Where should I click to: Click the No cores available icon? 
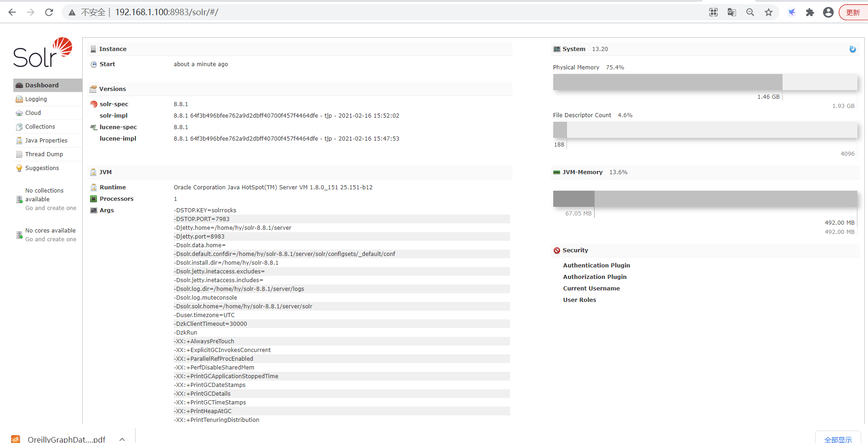tap(19, 235)
